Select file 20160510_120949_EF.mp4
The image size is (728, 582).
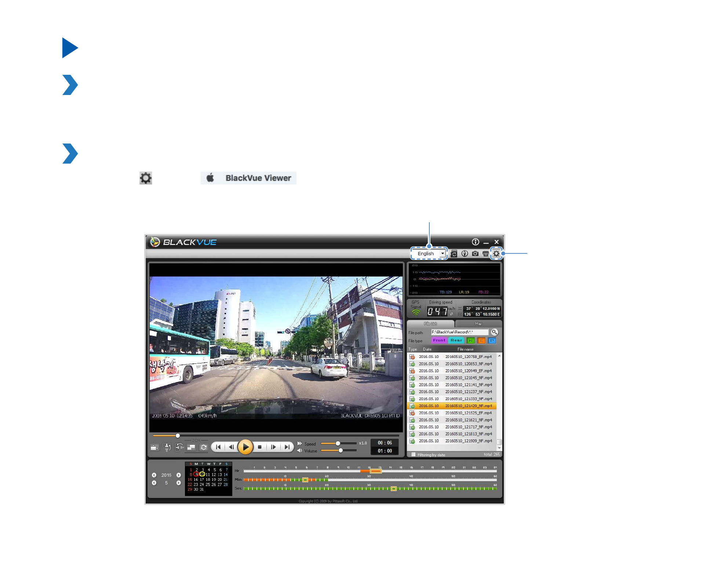pos(452,371)
